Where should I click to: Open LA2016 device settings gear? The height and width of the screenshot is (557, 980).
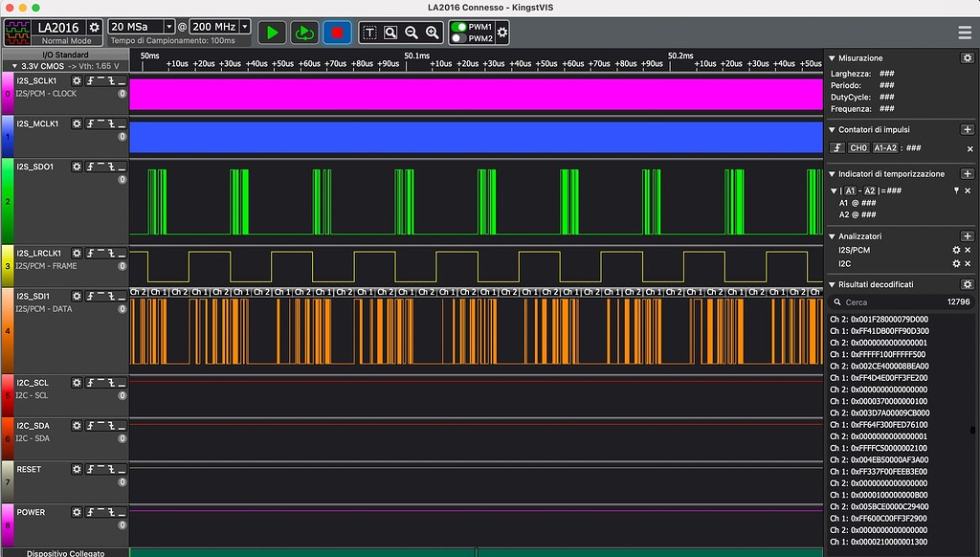[x=94, y=28]
